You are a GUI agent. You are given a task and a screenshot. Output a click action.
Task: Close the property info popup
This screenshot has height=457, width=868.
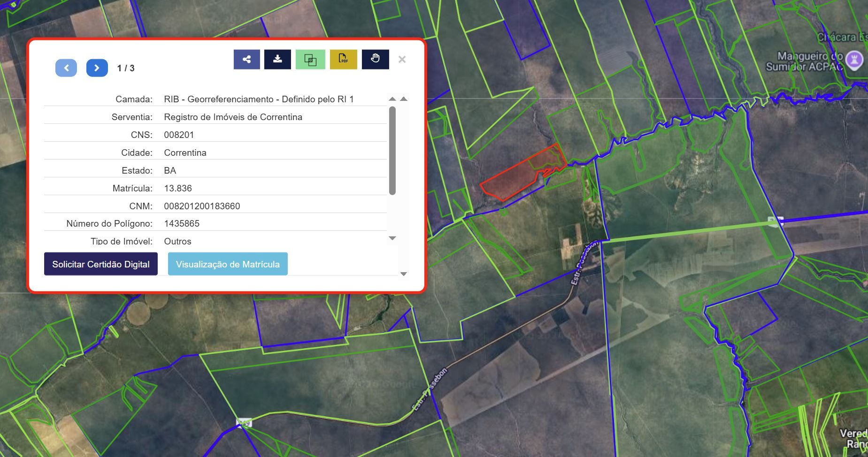click(x=402, y=60)
